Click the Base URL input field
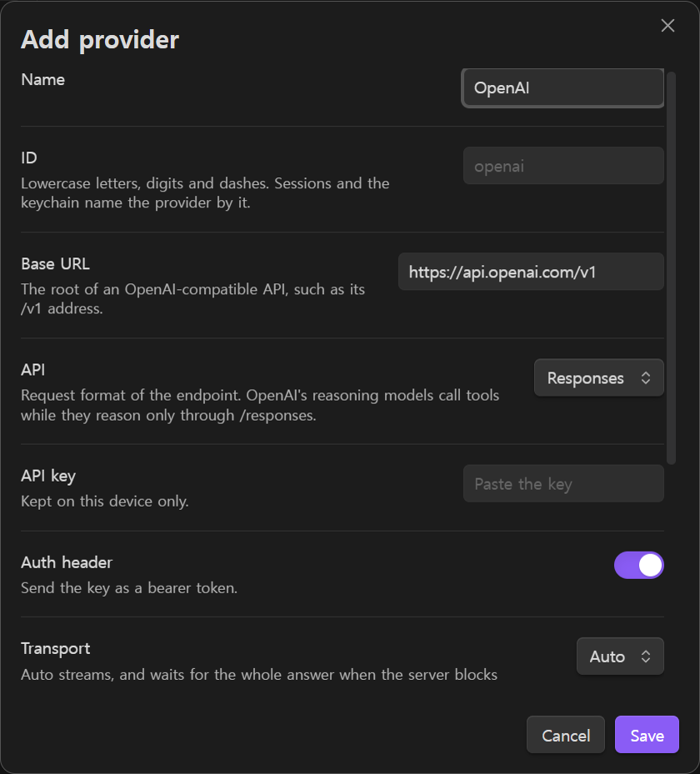 point(531,272)
